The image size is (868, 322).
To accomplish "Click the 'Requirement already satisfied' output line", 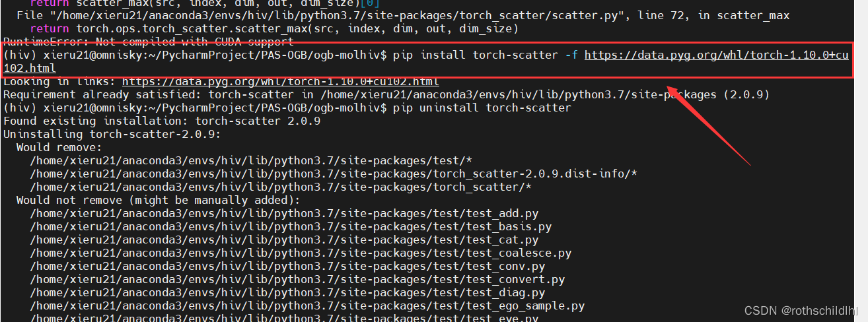I will click(386, 95).
